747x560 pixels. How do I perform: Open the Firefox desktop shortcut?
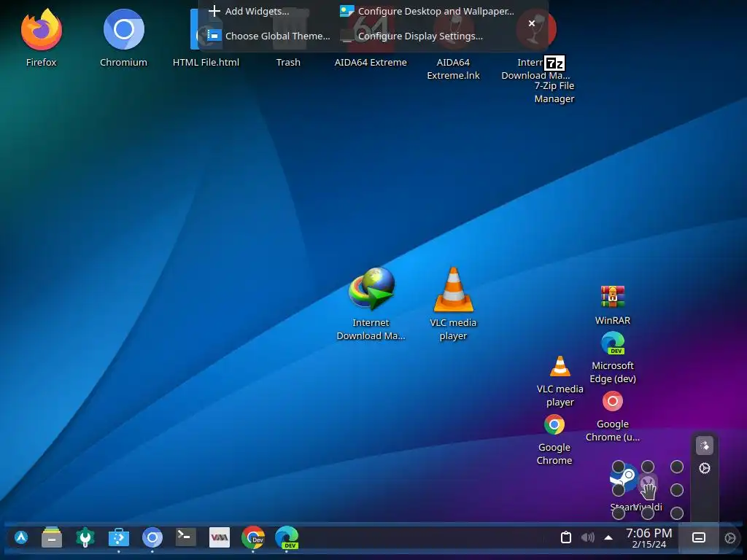coord(42,29)
